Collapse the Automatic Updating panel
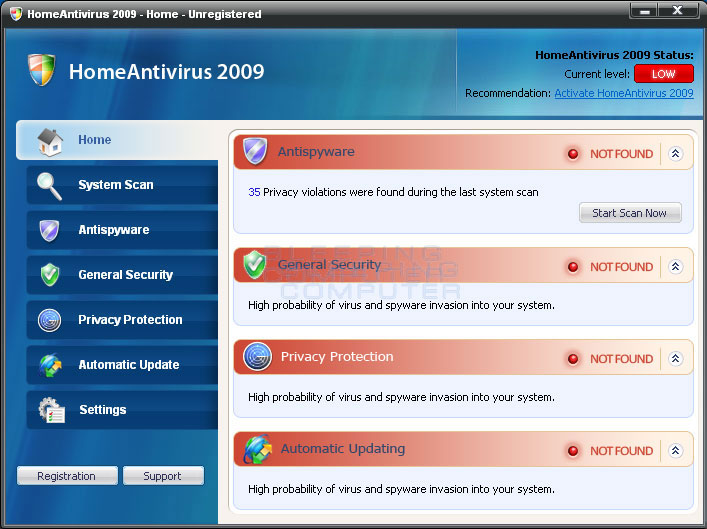707x529 pixels. [675, 451]
